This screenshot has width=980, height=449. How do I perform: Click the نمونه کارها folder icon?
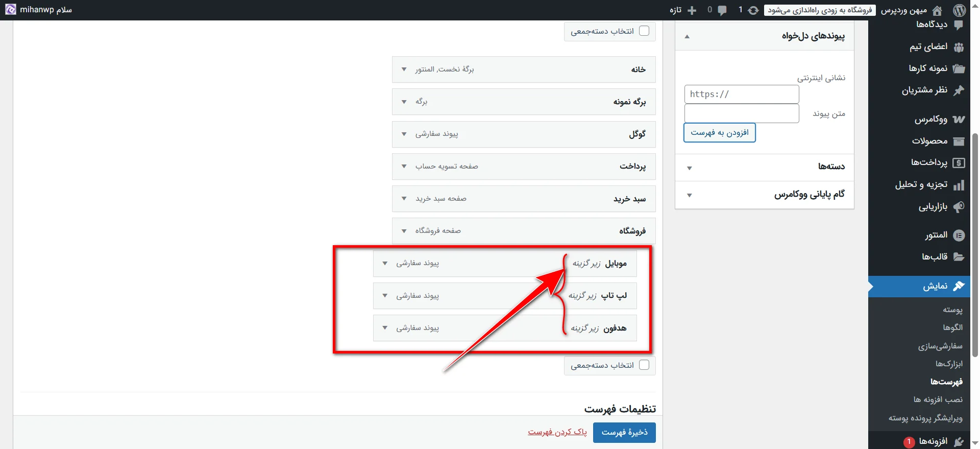point(959,68)
